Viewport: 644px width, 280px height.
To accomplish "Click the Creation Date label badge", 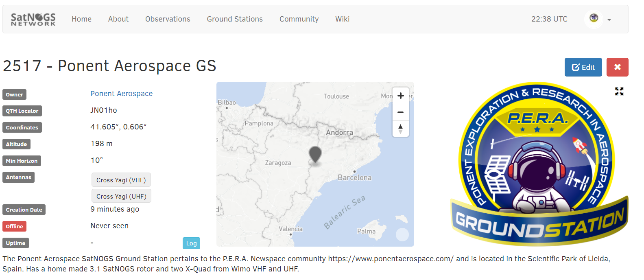I will pos(24,210).
